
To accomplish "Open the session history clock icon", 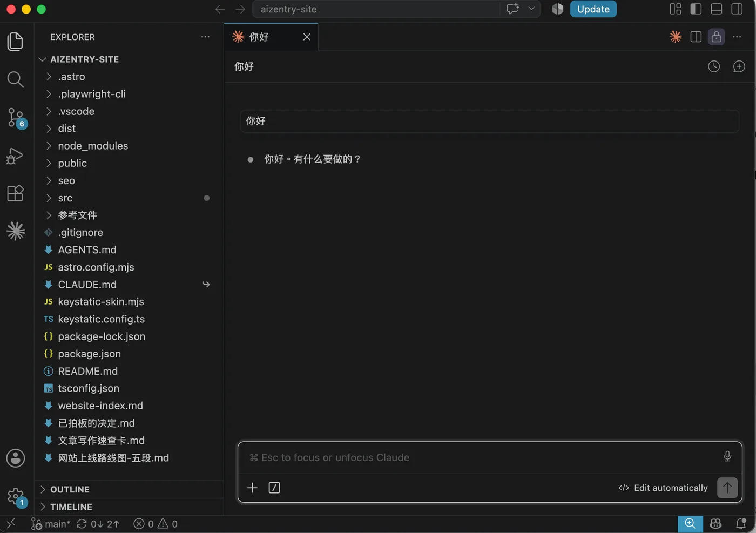I will [714, 66].
